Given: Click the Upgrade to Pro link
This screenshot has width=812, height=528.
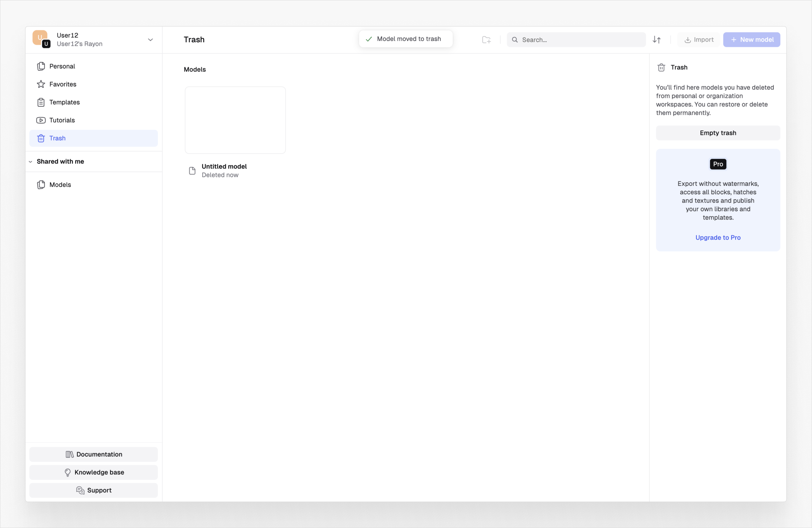Looking at the screenshot, I should (x=718, y=238).
